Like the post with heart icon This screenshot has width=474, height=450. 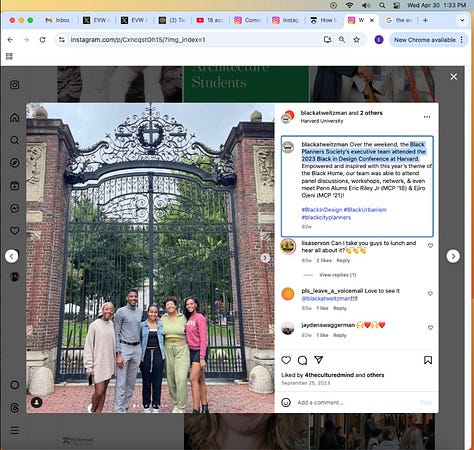pos(286,360)
